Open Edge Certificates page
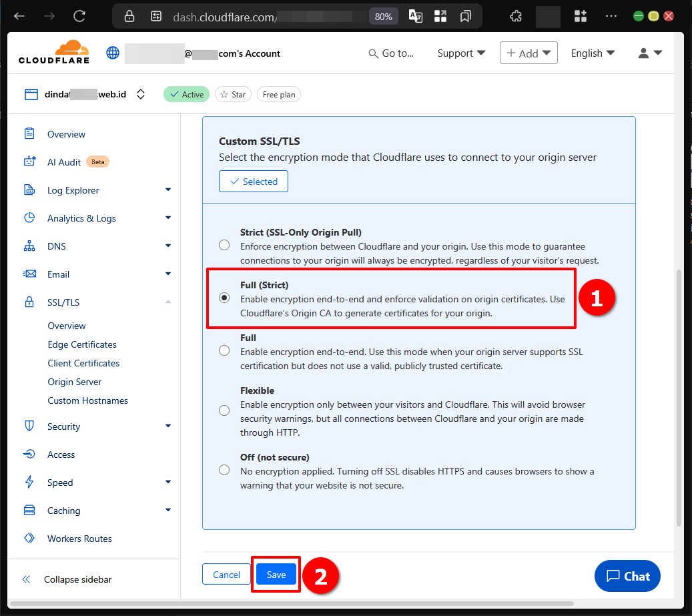692x616 pixels. click(82, 344)
